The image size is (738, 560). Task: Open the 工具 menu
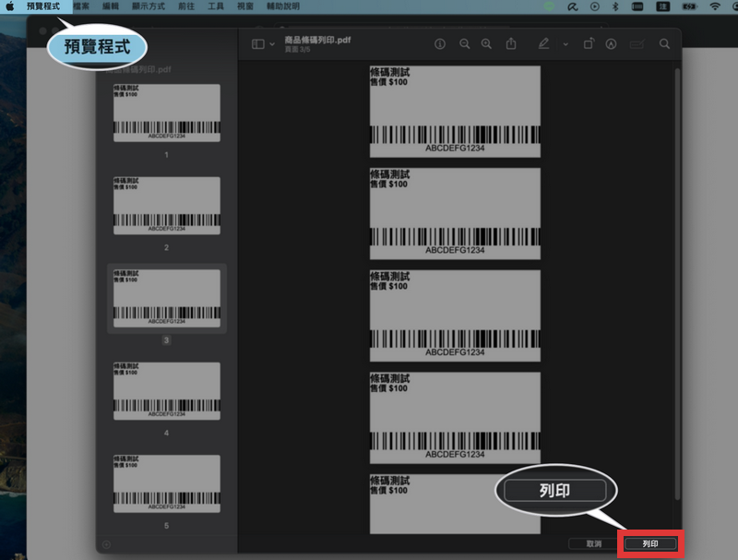216,6
